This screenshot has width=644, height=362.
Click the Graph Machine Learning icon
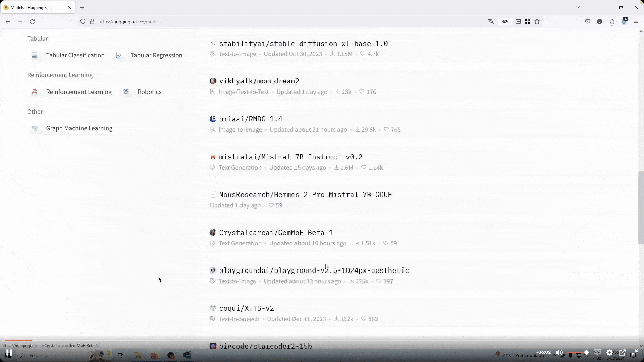35,128
